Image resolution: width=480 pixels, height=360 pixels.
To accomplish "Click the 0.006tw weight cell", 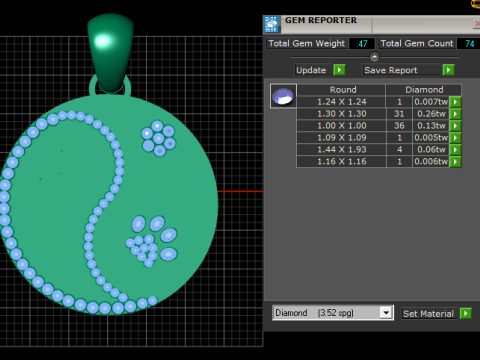I will [431, 162].
